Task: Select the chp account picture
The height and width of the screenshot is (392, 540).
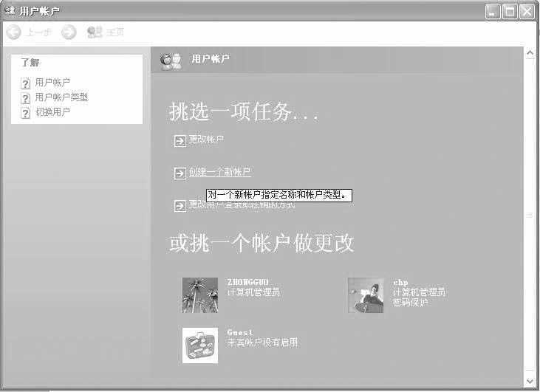Action: (366, 295)
